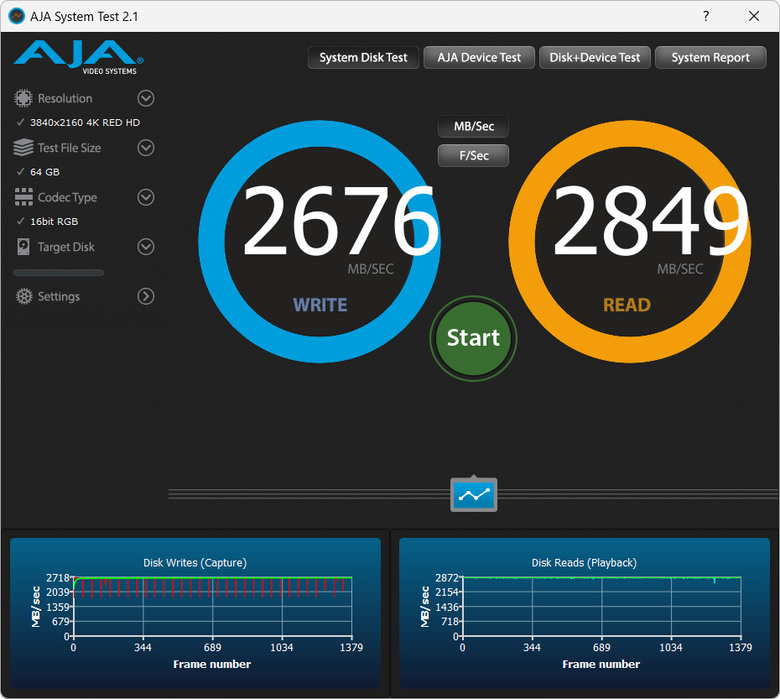Toggle the graph view chart icon
Viewport: 780px width, 699px height.
474,495
